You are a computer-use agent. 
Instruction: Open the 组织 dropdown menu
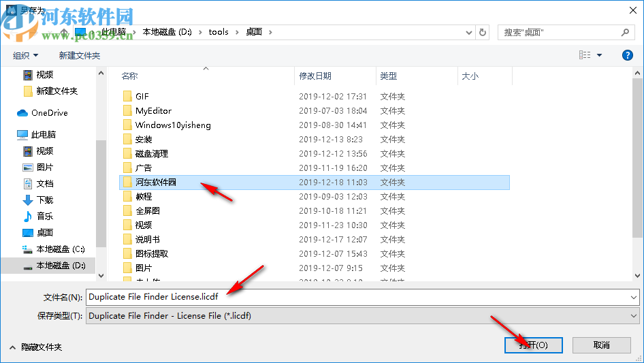click(25, 55)
